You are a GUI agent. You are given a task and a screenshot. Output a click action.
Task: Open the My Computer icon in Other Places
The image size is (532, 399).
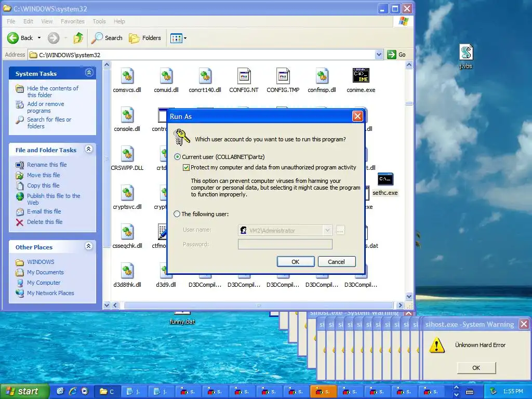(20, 283)
